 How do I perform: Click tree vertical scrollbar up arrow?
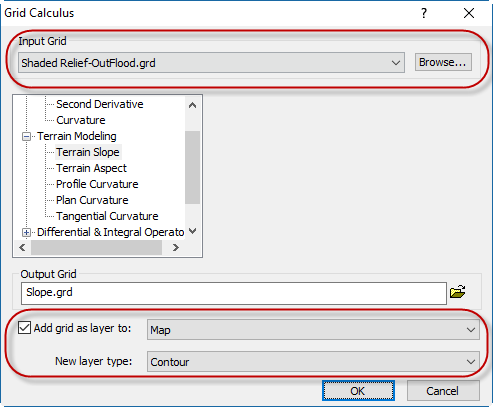(x=192, y=105)
